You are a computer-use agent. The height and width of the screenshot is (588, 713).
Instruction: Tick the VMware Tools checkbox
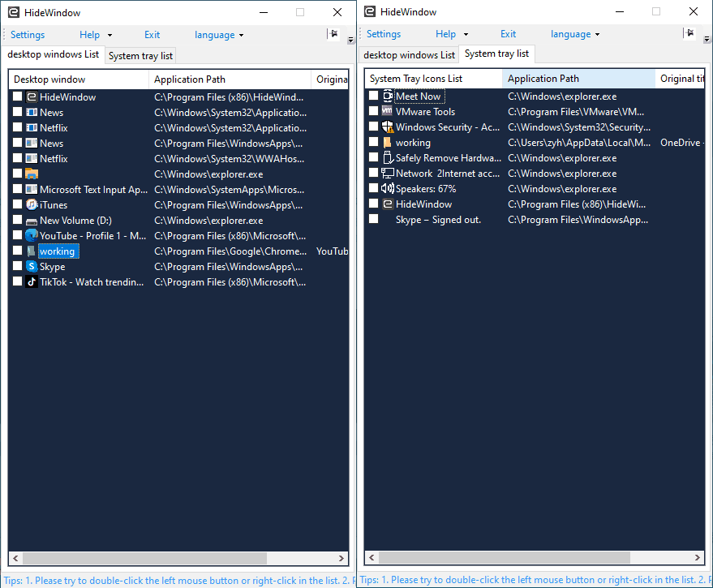[373, 110]
